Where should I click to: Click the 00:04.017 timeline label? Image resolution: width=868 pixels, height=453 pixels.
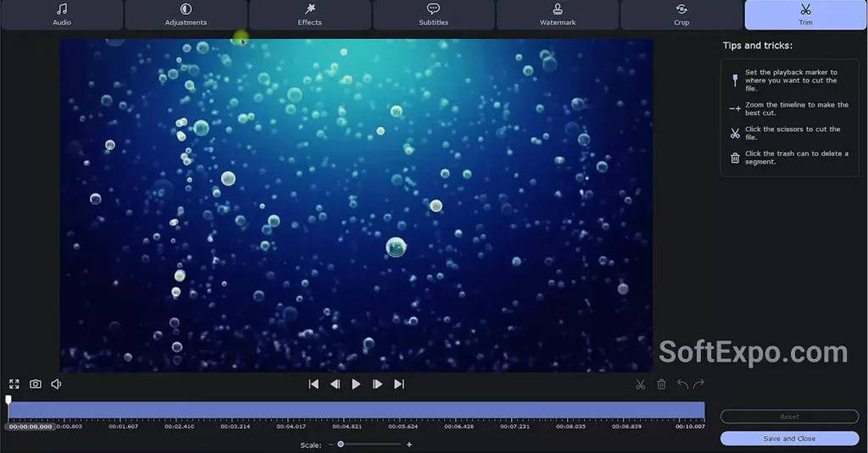click(292, 427)
